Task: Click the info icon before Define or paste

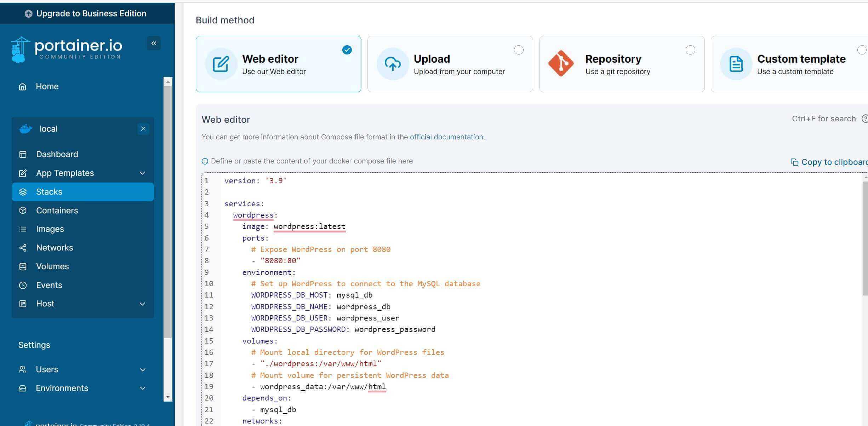Action: (205, 161)
